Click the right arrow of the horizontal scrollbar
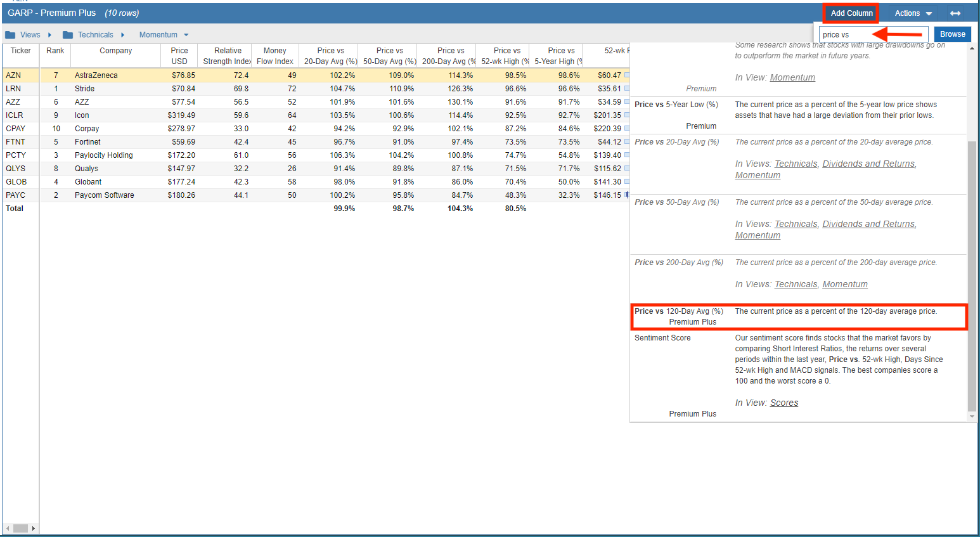Viewport: 980px width, 537px height. tap(33, 528)
